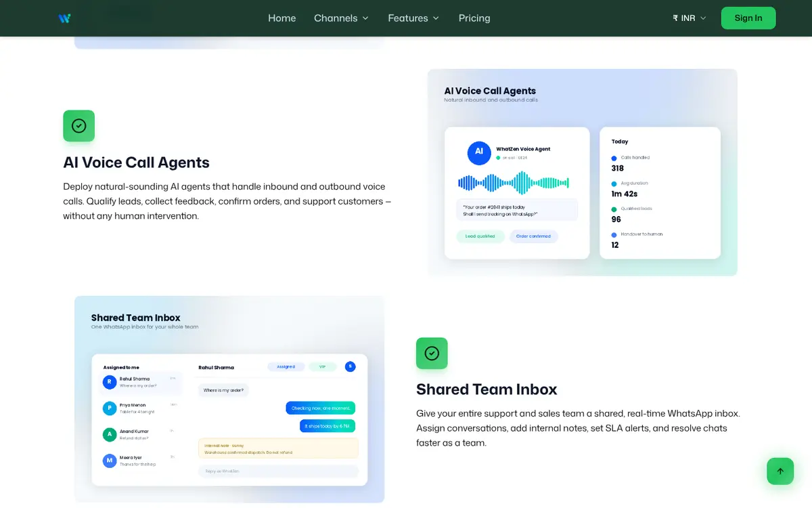The image size is (812, 508).
Task: Click the S avatar in the chat header
Action: coord(350,366)
